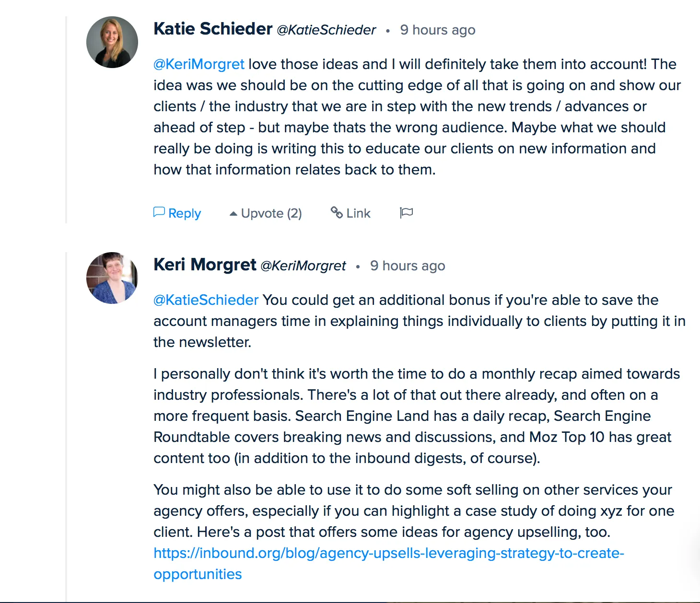The width and height of the screenshot is (700, 603).
Task: Click the speech bubble Reply icon
Action: (x=159, y=212)
